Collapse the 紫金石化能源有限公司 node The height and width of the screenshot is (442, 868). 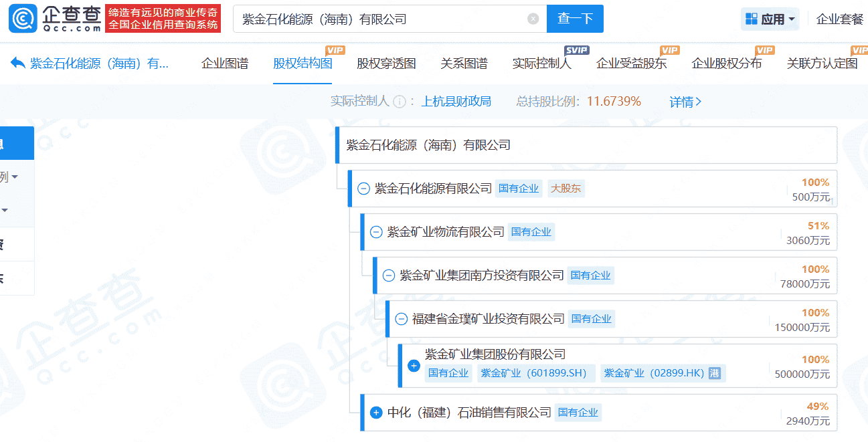tap(363, 189)
